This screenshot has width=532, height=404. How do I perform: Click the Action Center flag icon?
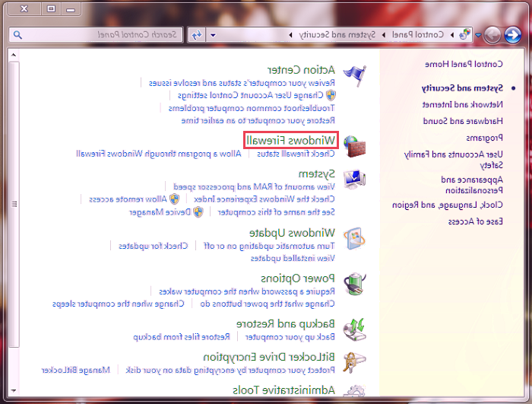coord(354,74)
